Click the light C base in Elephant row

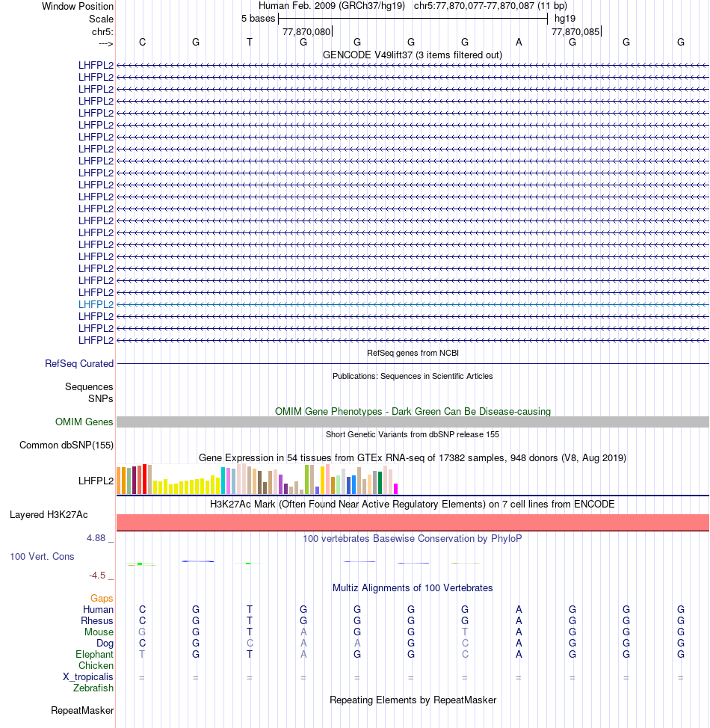point(465,654)
